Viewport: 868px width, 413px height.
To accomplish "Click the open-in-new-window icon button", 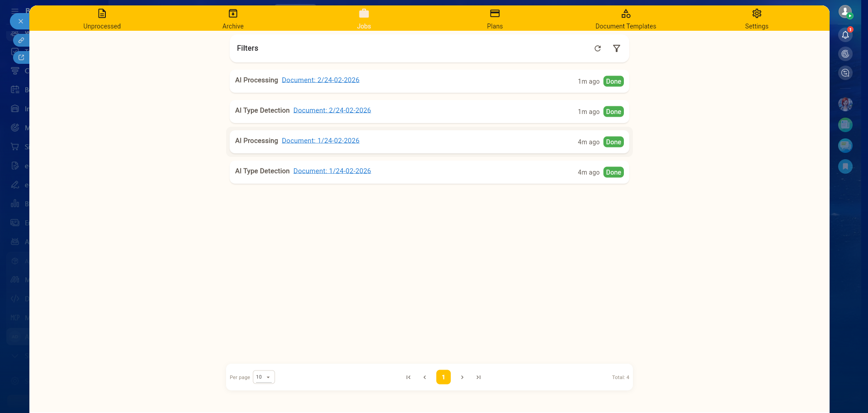I will [21, 57].
